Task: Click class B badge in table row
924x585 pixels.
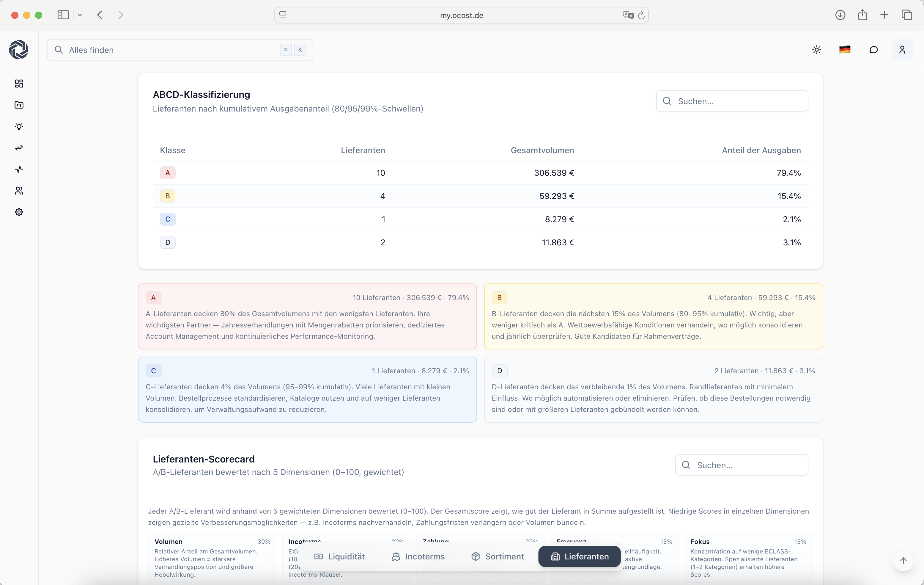Action: [x=168, y=196]
